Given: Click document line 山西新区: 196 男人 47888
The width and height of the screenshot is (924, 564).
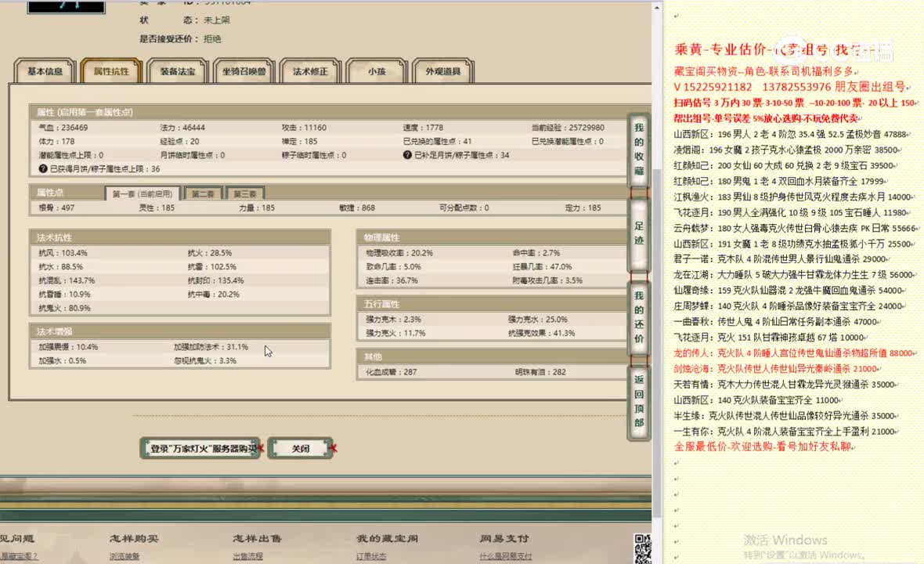Looking at the screenshot, I should [x=791, y=135].
